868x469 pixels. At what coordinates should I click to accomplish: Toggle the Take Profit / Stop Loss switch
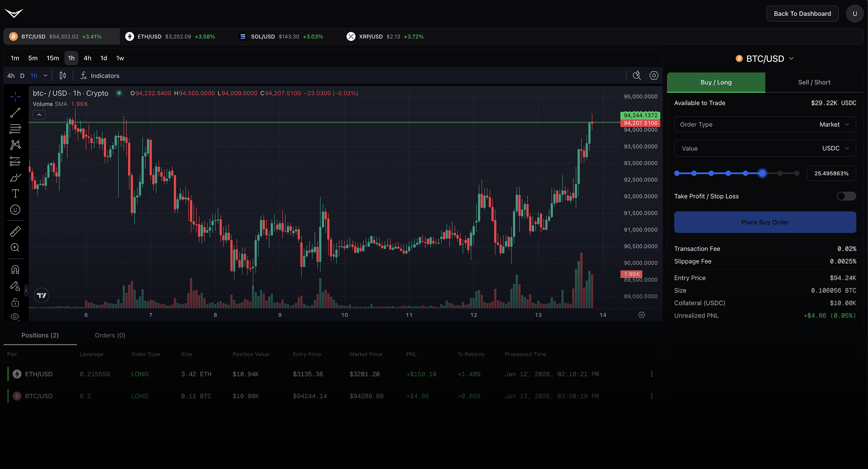tap(846, 196)
